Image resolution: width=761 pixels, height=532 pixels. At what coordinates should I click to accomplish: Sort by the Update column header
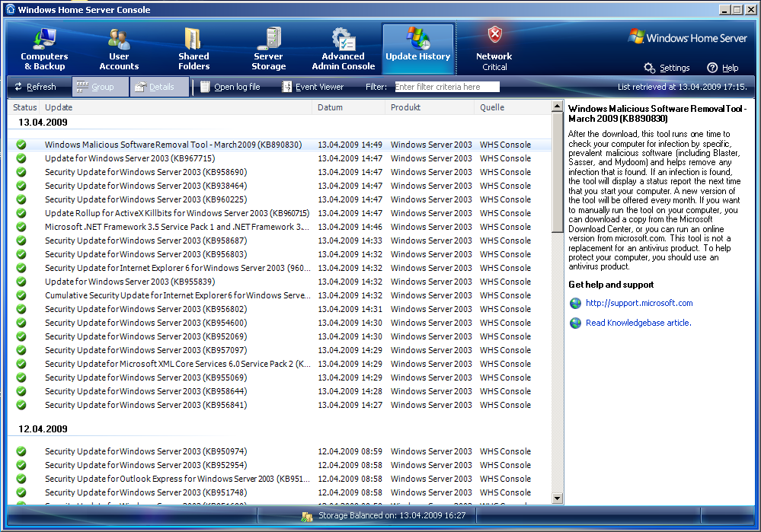(x=177, y=107)
